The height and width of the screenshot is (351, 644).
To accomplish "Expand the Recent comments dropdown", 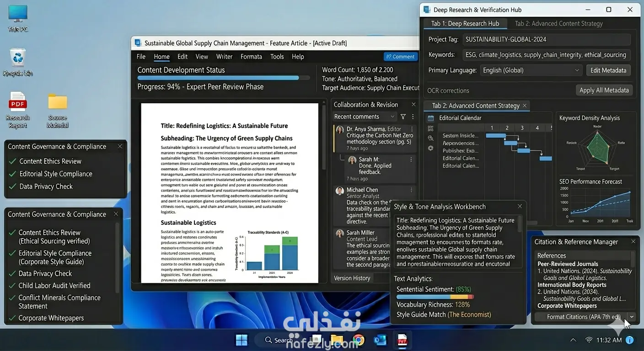I will tap(364, 117).
